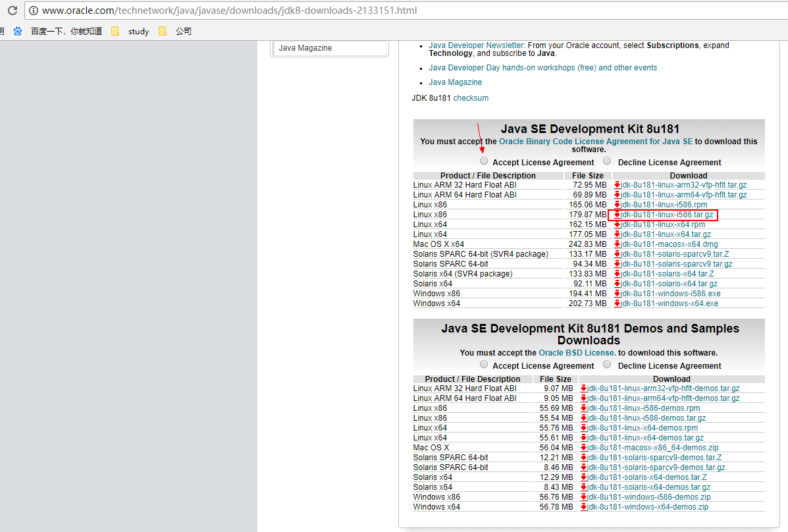Click download arrow for jdk-8u181-linux-x64.tar.gz

pos(617,234)
